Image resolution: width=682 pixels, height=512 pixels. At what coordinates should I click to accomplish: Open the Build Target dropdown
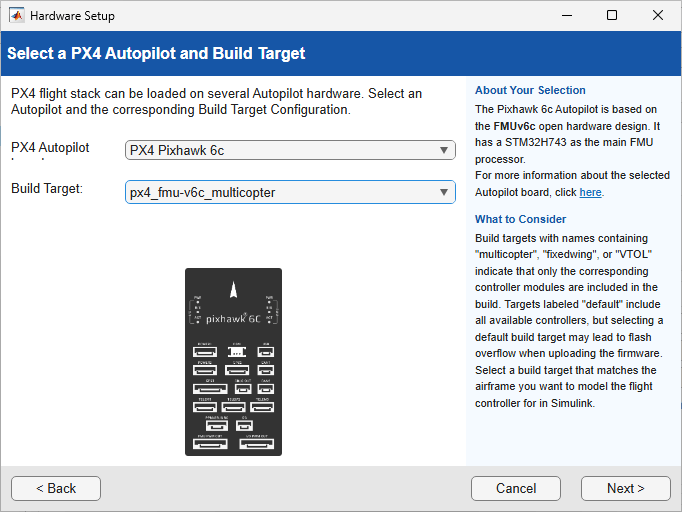[x=290, y=192]
